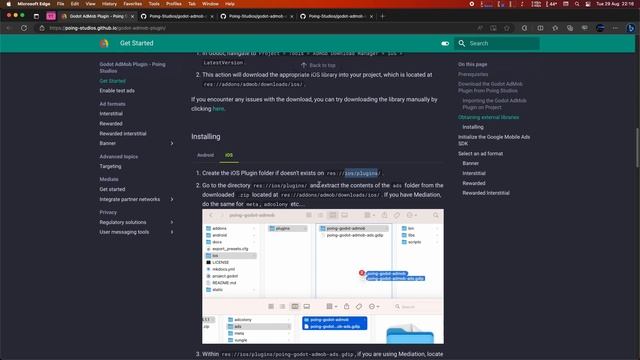Click the search magnifier icon in header
This screenshot has height=360, width=640.
pos(462,43)
